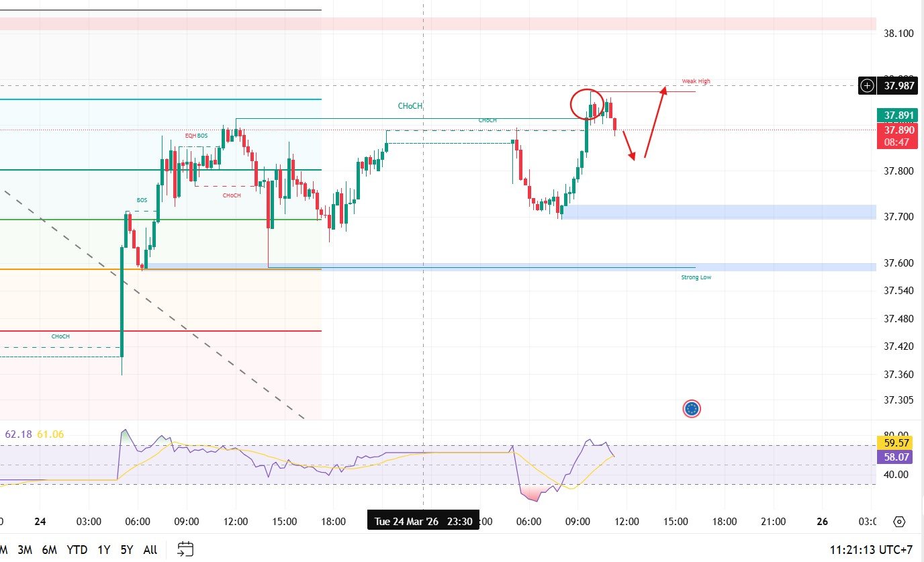Open chart settings gear on time axis

(x=900, y=522)
